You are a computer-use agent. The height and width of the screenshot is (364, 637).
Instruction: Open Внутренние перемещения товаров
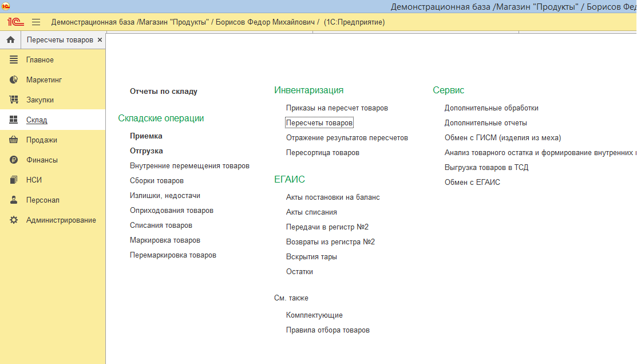(x=189, y=166)
